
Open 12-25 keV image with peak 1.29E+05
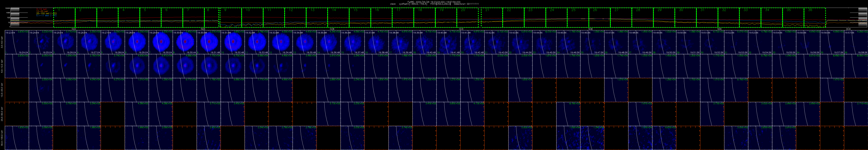click(x=160, y=90)
